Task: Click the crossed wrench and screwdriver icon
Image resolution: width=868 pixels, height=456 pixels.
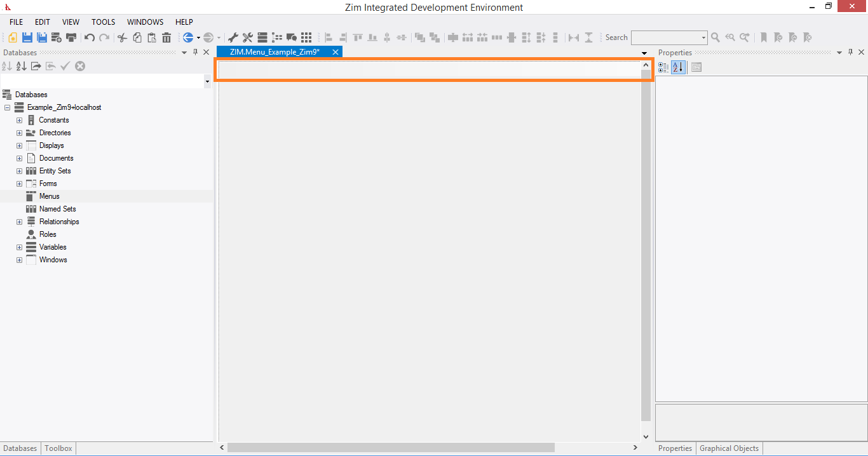Action: coord(247,37)
